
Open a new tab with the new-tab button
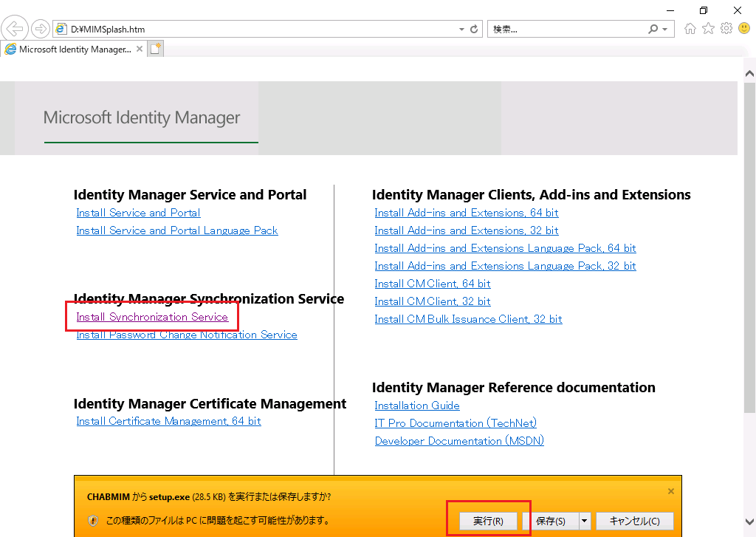tap(156, 49)
